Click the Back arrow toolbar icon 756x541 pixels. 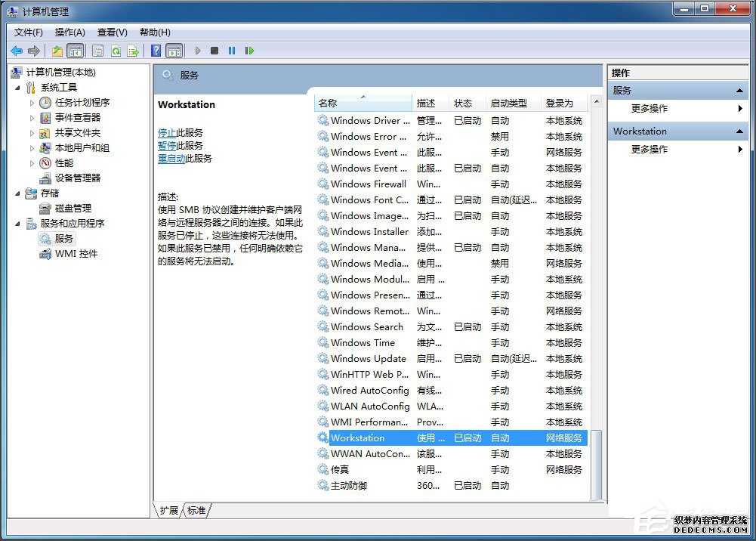tap(17, 51)
